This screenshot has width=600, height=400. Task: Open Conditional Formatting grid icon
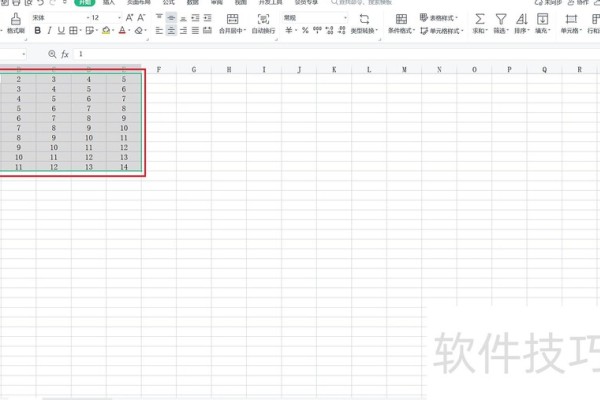401,19
